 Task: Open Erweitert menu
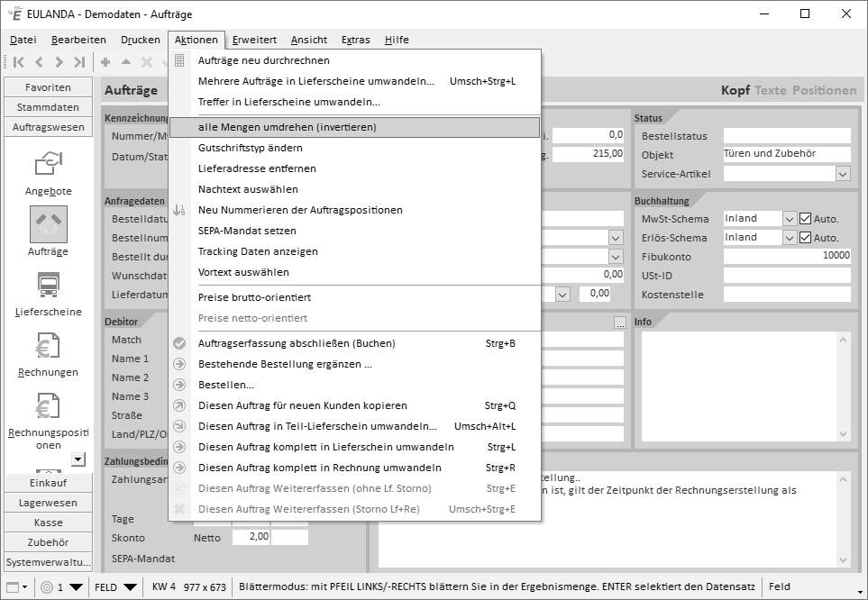(254, 40)
